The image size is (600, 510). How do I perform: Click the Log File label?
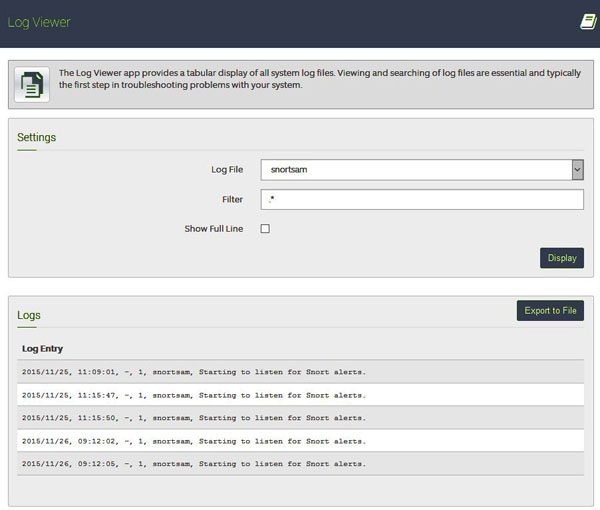[227, 169]
